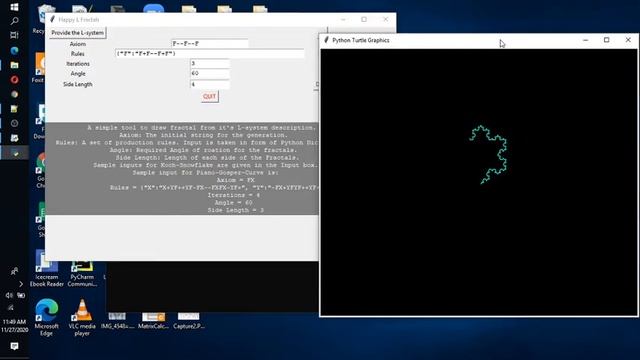Click into the Axiom input field
Viewport: 640px width, 360px height.
coord(209,43)
